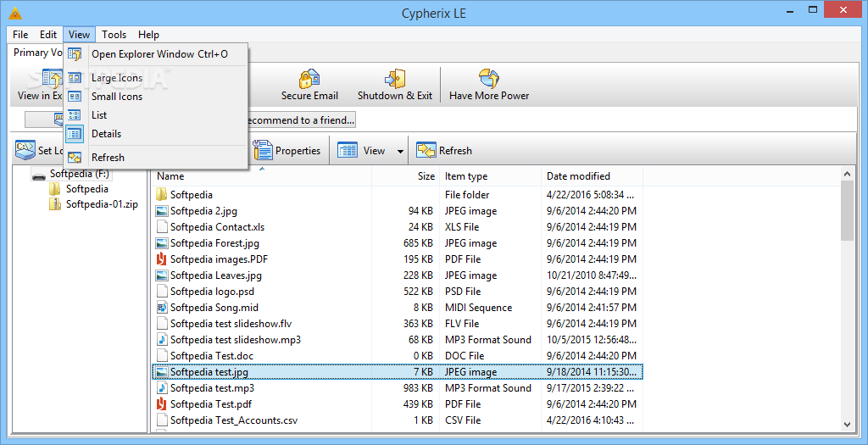Click the Softpedia Contact.xls file icon
The height and width of the screenshot is (445, 868).
tap(162, 227)
